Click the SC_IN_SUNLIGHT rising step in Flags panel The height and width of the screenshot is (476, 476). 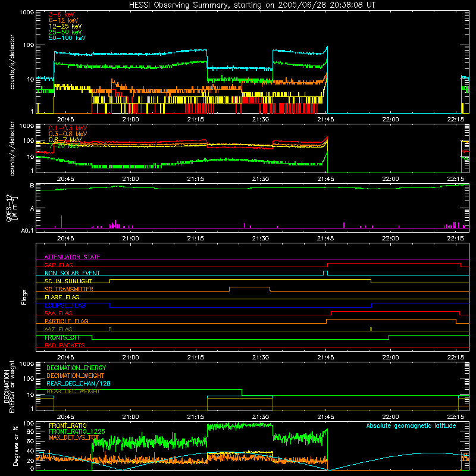click(x=110, y=281)
